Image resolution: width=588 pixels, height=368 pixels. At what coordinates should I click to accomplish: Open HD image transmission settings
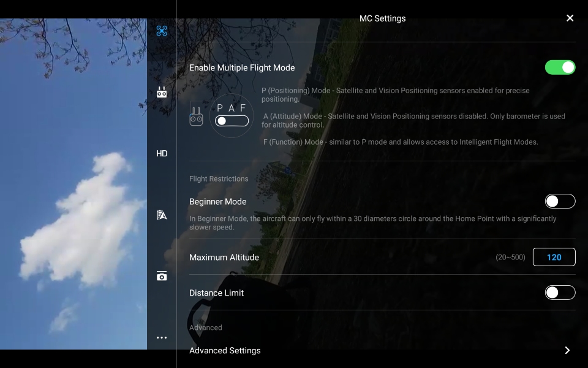[x=162, y=153]
